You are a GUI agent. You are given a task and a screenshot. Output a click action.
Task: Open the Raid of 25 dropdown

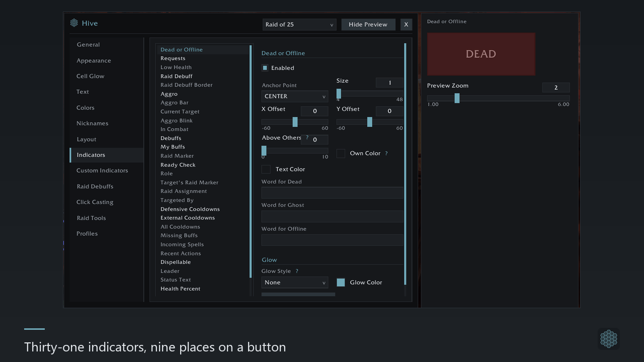point(299,25)
